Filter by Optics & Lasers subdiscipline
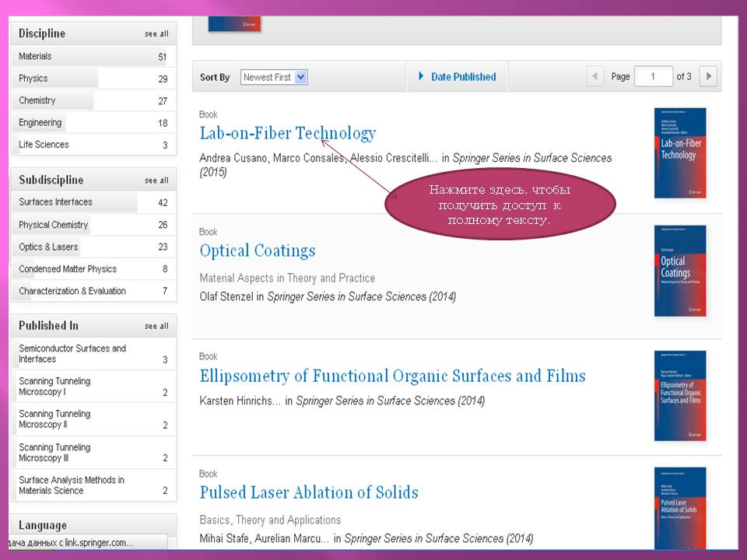 [x=48, y=247]
